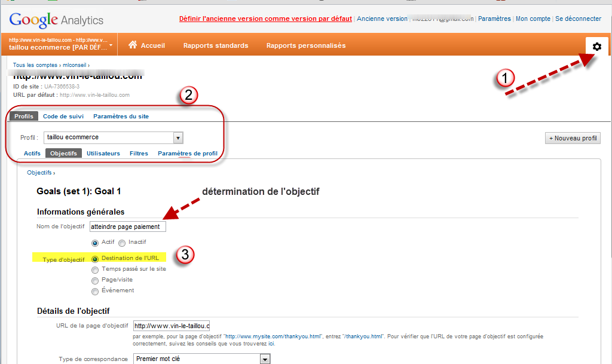Click the site ID UA-7366538-3 text

62,86
